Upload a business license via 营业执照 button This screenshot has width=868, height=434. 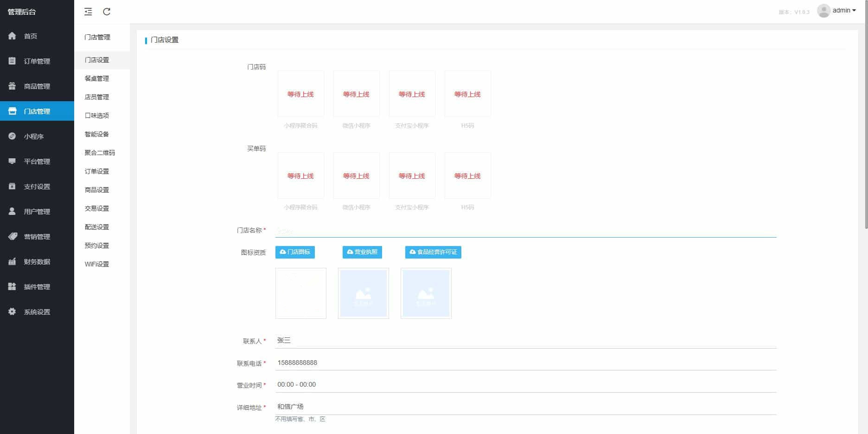(362, 252)
